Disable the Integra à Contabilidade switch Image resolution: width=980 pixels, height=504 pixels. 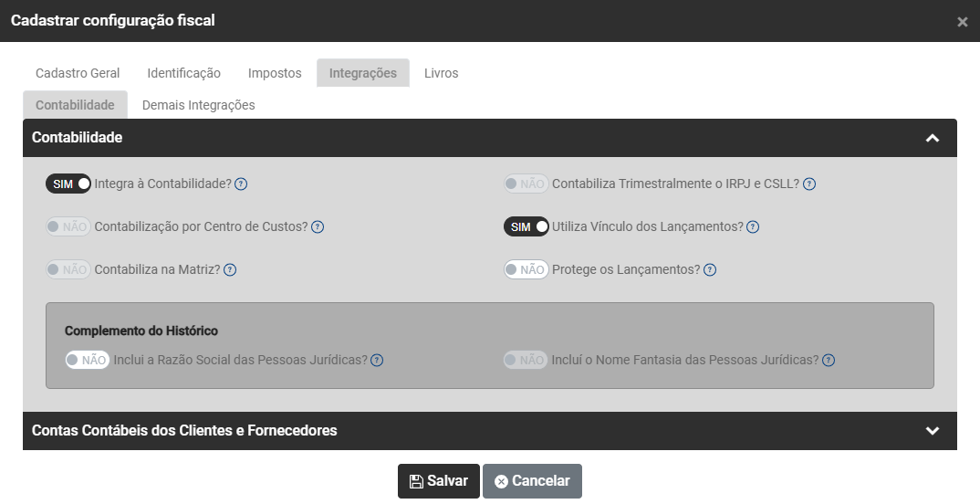68,184
